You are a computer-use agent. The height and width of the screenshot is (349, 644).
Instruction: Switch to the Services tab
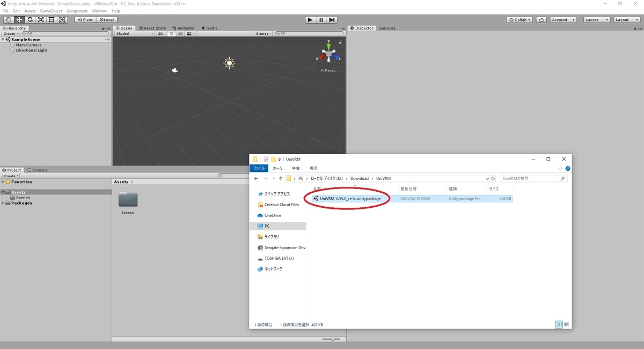(387, 28)
